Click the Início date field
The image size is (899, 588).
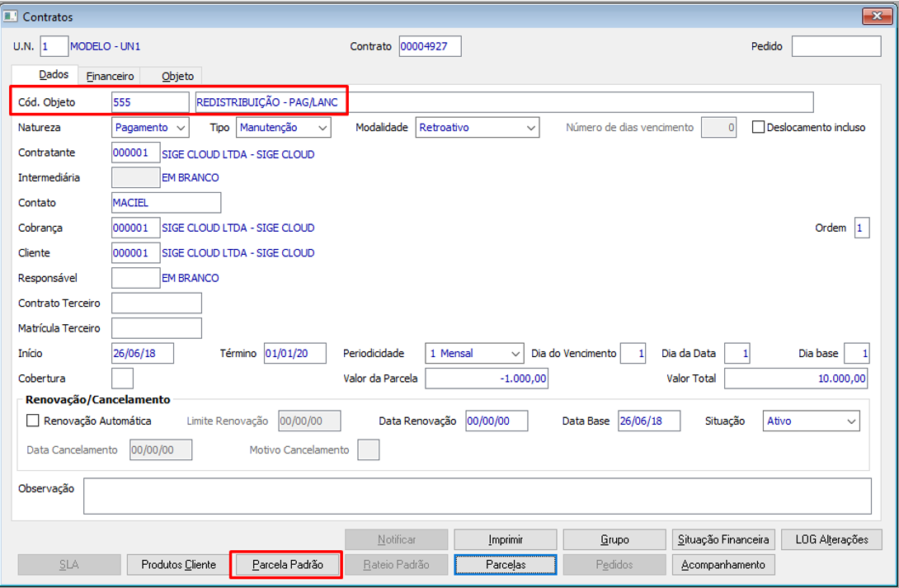142,353
